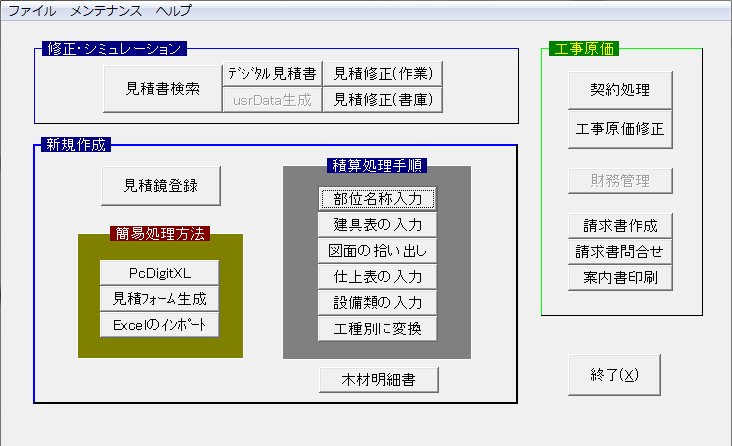The width and height of the screenshot is (732, 446).
Task: Click the 契約処理 button
Action: point(620,90)
